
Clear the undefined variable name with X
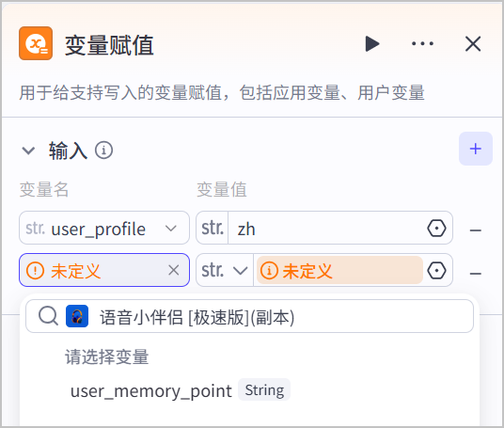coord(174,270)
